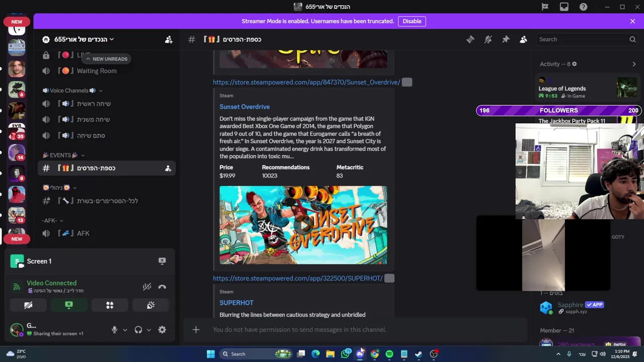The image size is (644, 362).
Task: Open File Explorer from the taskbar
Action: (331, 354)
